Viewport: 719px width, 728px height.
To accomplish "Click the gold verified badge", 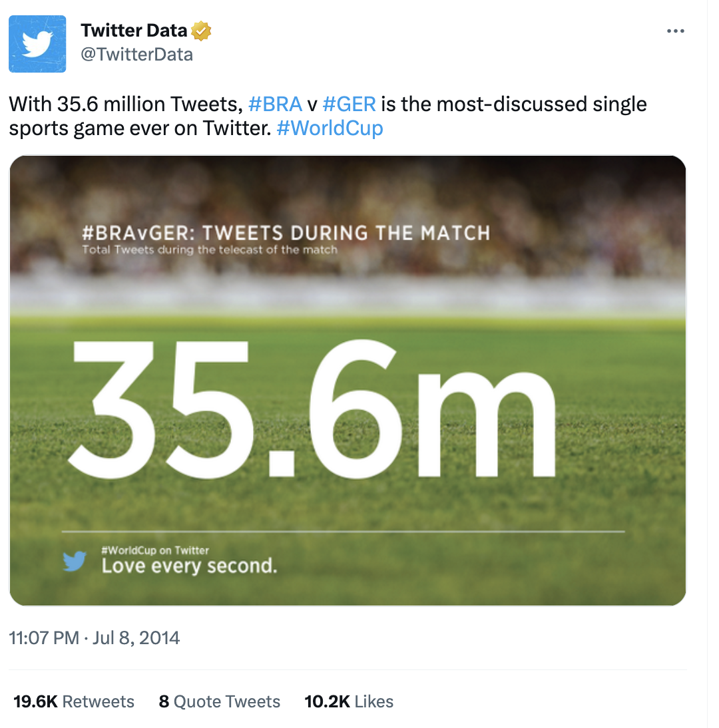I will (201, 31).
